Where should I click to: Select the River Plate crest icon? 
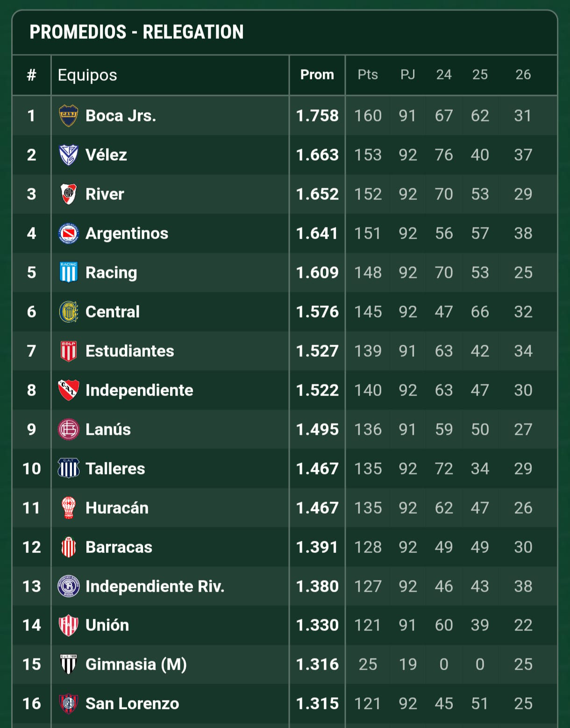coord(69,194)
